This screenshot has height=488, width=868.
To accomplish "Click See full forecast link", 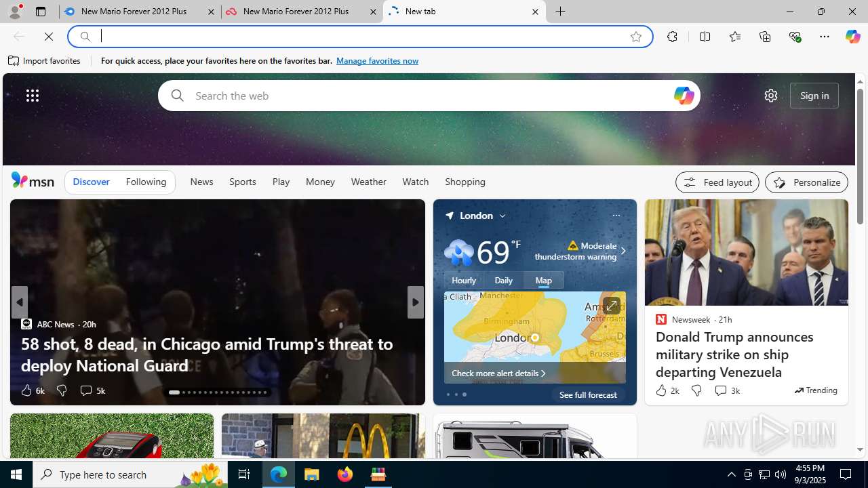I will [x=588, y=394].
